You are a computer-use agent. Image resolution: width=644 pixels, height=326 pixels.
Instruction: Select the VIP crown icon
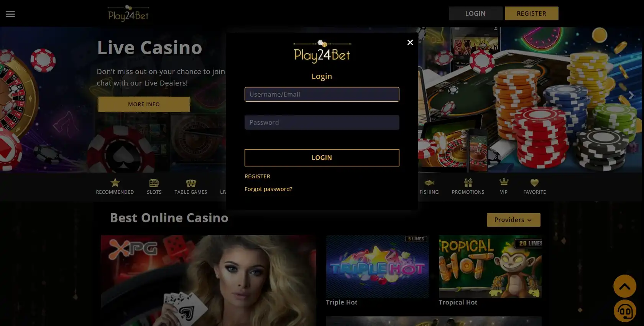pyautogui.click(x=504, y=182)
